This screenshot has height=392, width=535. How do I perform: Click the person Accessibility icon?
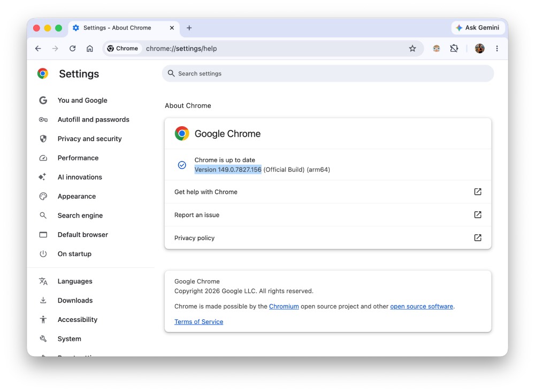click(43, 319)
